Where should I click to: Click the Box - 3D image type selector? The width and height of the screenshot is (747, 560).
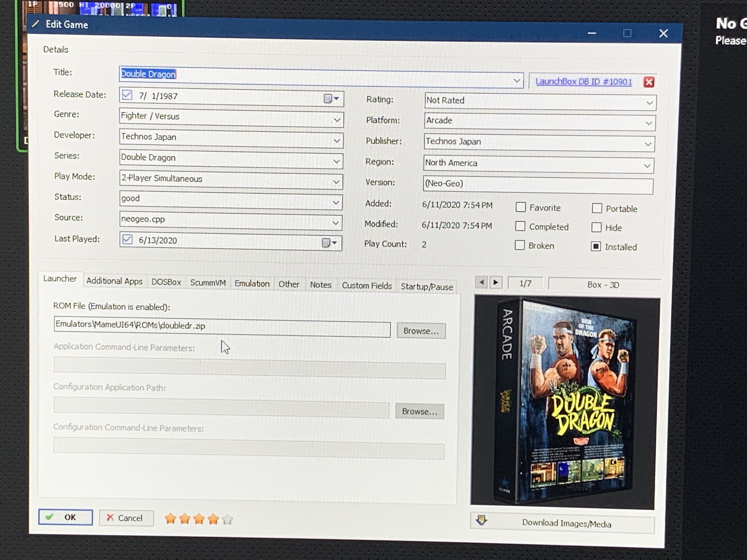[604, 285]
